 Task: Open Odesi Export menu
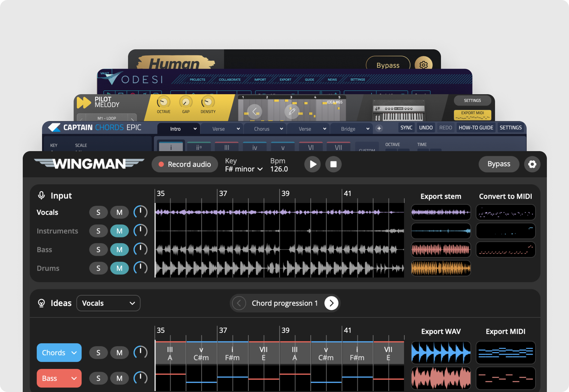[x=285, y=80]
